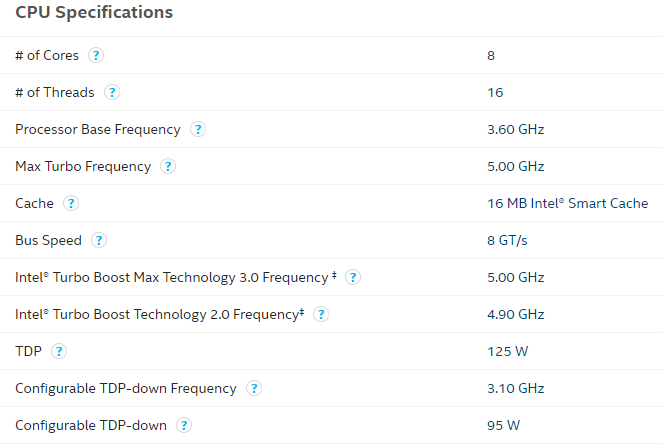Open help for Turbo Boost Technology 2.0 Frequency
Screen dimensions: 663x445
[x=321, y=314]
